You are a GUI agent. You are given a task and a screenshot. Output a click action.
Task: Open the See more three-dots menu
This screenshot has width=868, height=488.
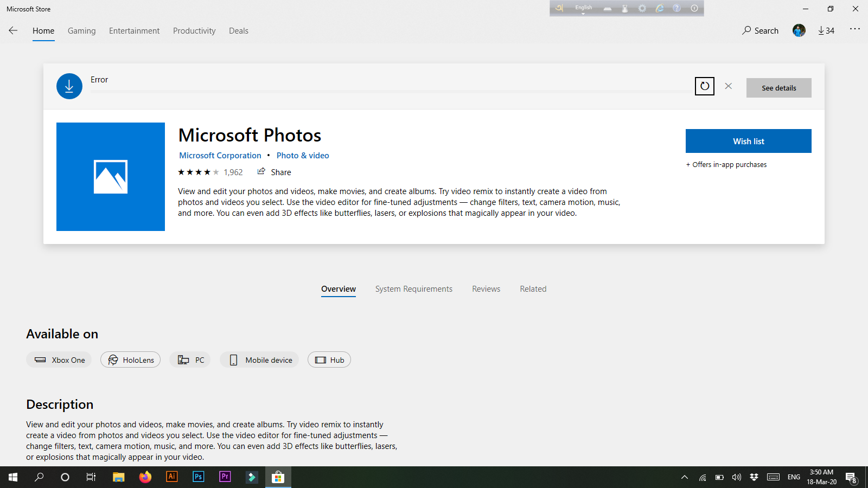[x=855, y=29]
